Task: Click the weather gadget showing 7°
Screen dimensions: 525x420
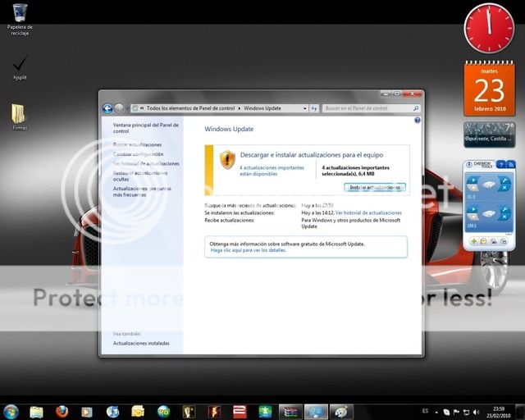Action: coord(489,135)
